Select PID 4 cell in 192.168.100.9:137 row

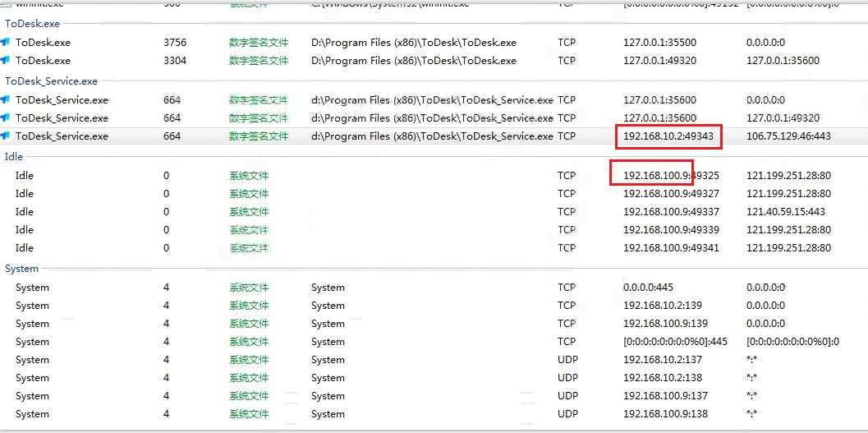[166, 396]
